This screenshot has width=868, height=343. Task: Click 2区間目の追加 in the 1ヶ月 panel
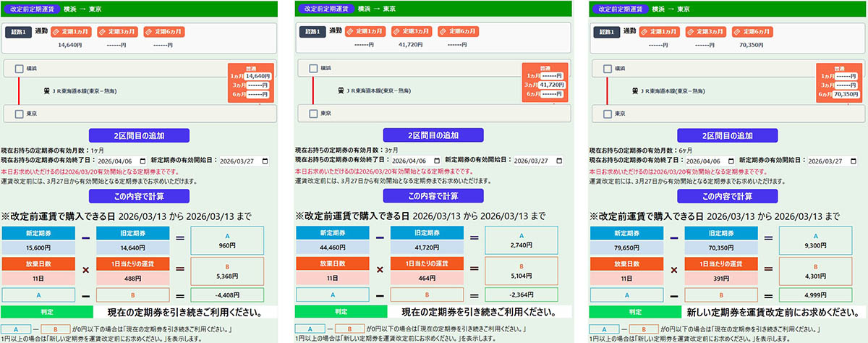tap(139, 135)
